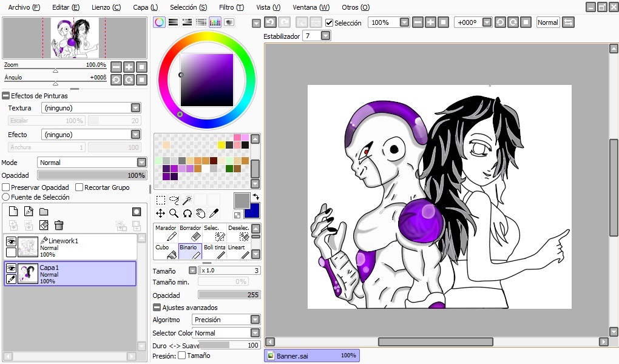
Task: Select the rectangular selection tool
Action: (x=160, y=200)
